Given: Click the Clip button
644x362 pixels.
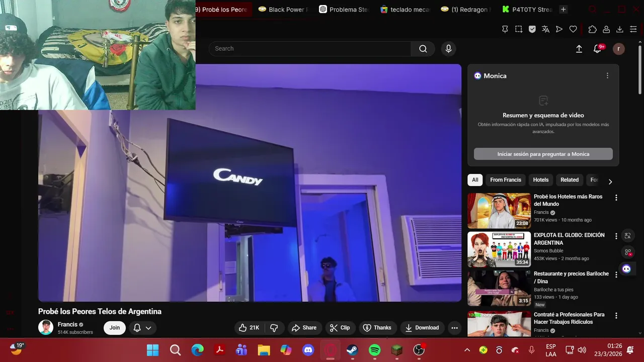Looking at the screenshot, I should coord(340,328).
